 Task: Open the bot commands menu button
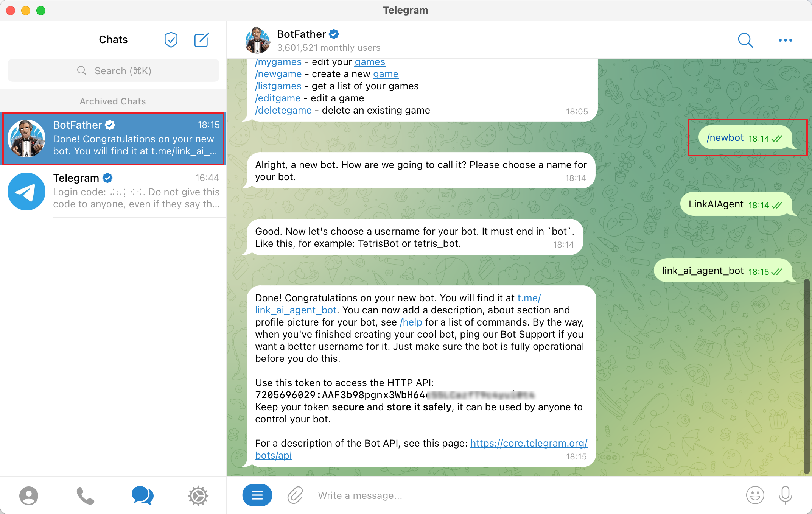tap(257, 495)
